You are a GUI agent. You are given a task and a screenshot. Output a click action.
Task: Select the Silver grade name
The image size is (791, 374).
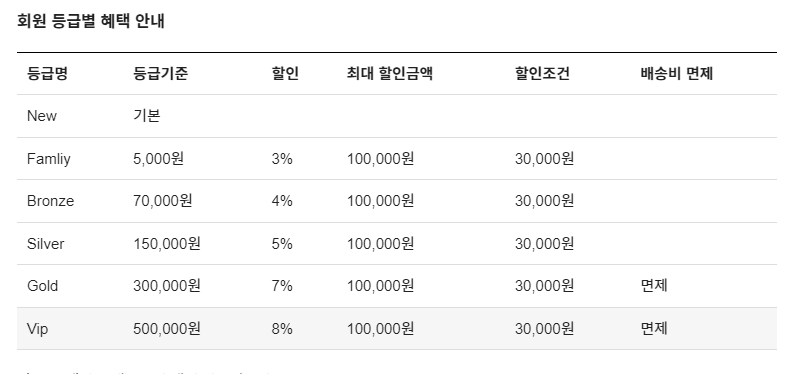click(x=45, y=244)
